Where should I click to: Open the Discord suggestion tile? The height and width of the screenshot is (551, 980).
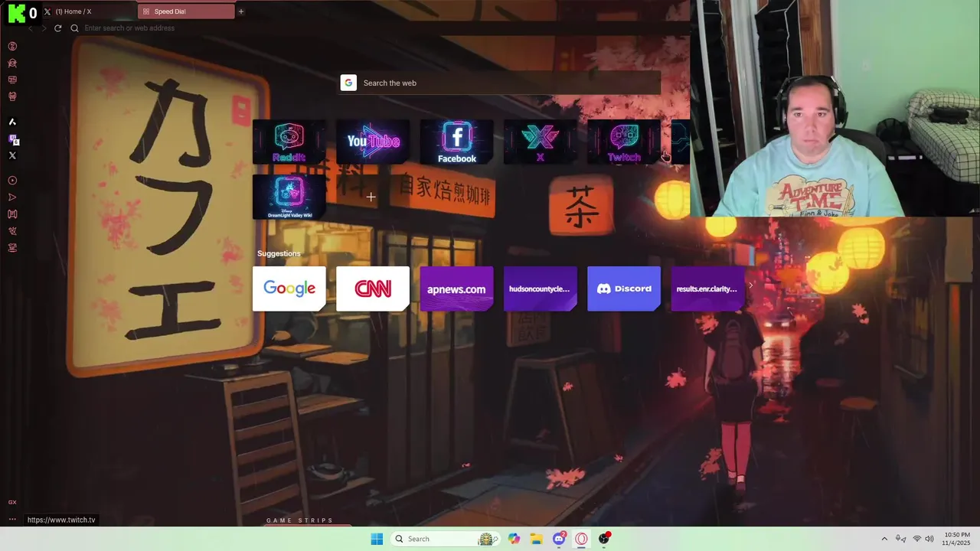pyautogui.click(x=624, y=289)
